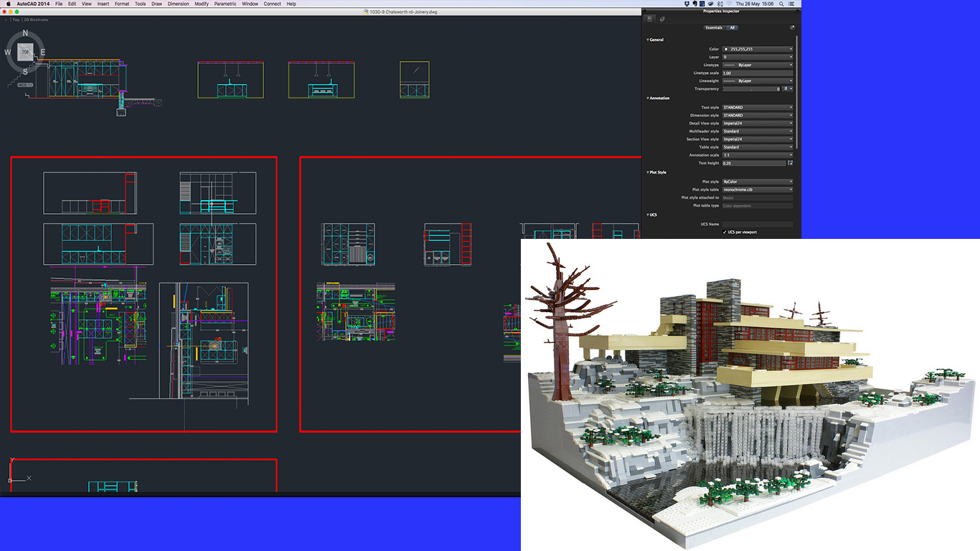This screenshot has height=551, width=980.
Task: Open the Window menu
Action: point(250,4)
